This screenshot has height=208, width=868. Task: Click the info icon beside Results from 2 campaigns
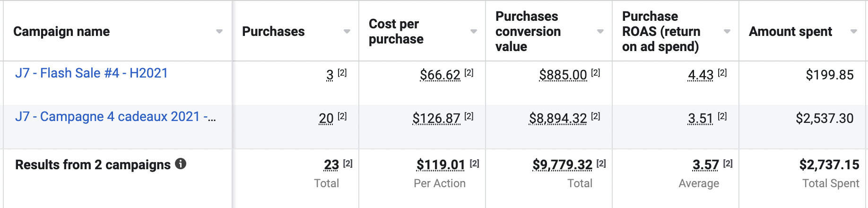(x=181, y=164)
